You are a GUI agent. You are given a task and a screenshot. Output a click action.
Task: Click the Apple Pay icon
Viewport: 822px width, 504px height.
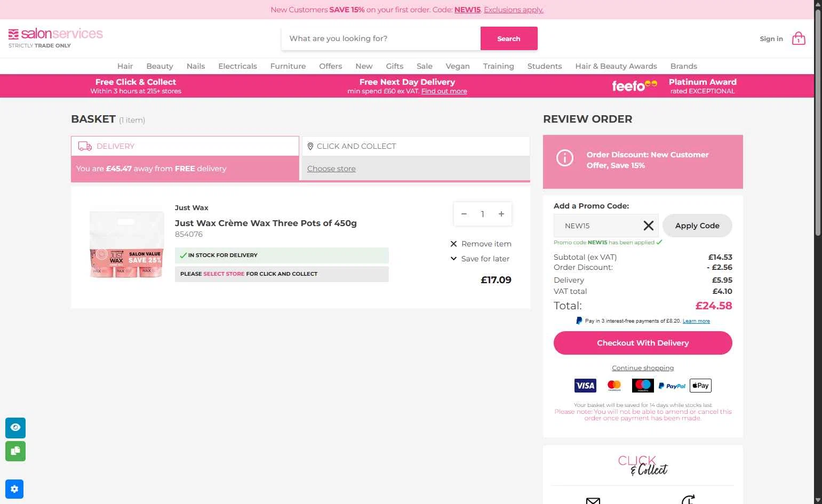[700, 386]
